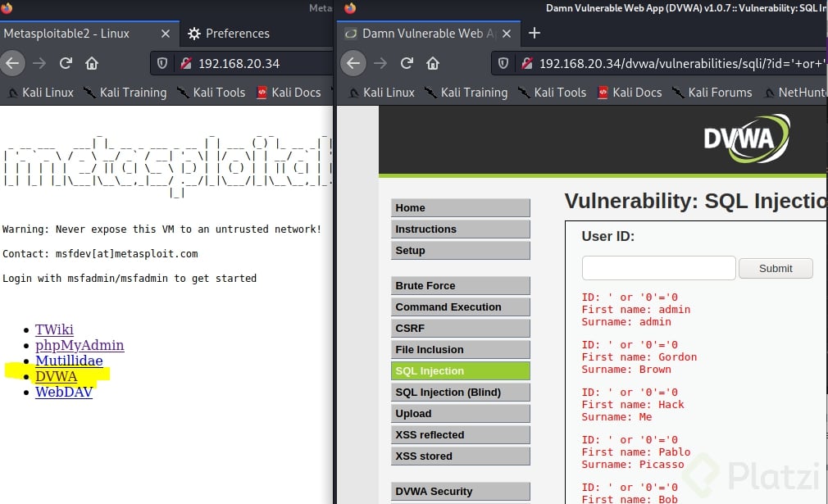This screenshot has height=504, width=828.
Task: Open Command Execution vulnerability page
Action: [x=461, y=307]
